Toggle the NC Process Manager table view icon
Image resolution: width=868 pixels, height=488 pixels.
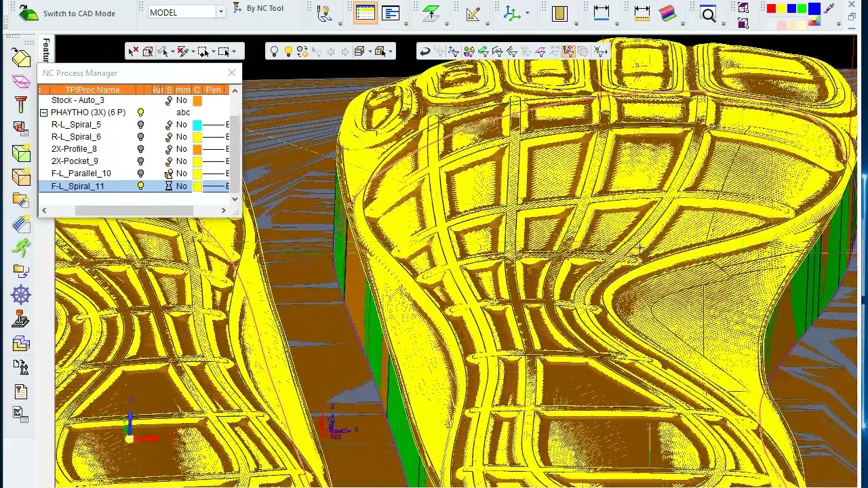(365, 13)
